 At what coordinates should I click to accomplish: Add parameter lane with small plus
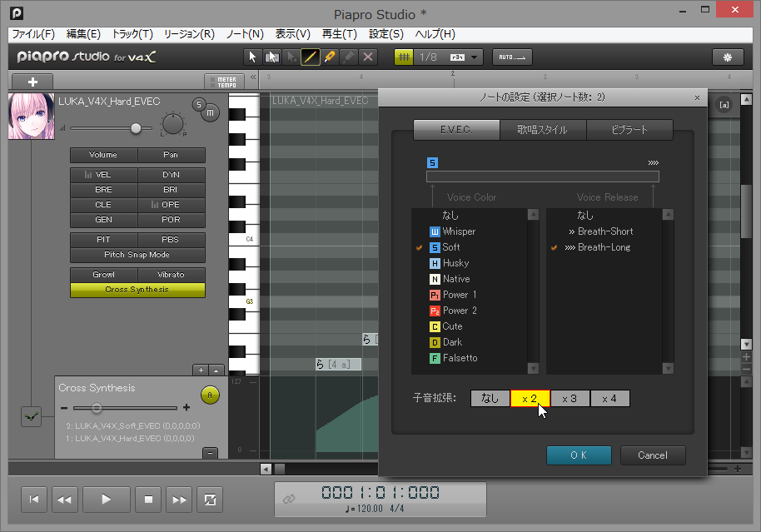tap(201, 370)
